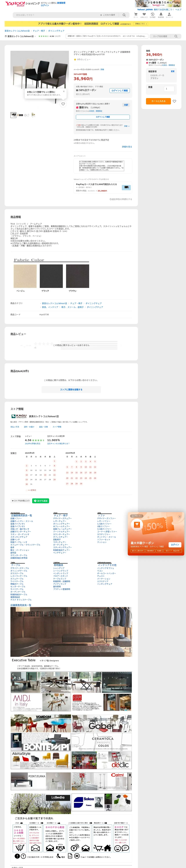
Task: Click the 数量 quantity input
Action: coord(169,89)
